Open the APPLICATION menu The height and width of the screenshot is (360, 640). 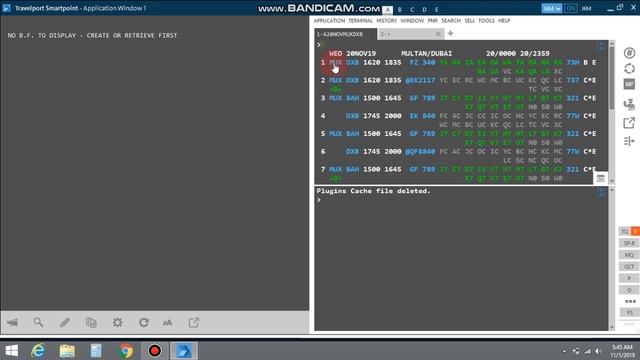[329, 21]
